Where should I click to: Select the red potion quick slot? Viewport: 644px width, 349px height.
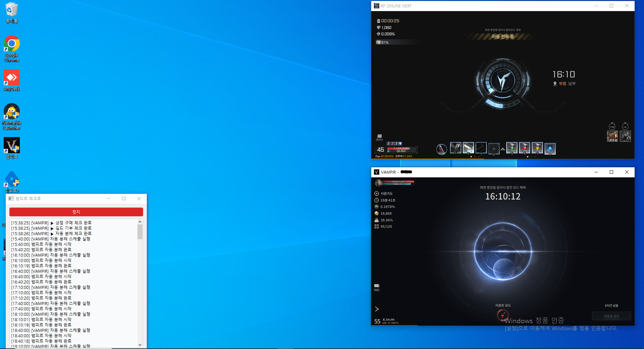coord(525,148)
